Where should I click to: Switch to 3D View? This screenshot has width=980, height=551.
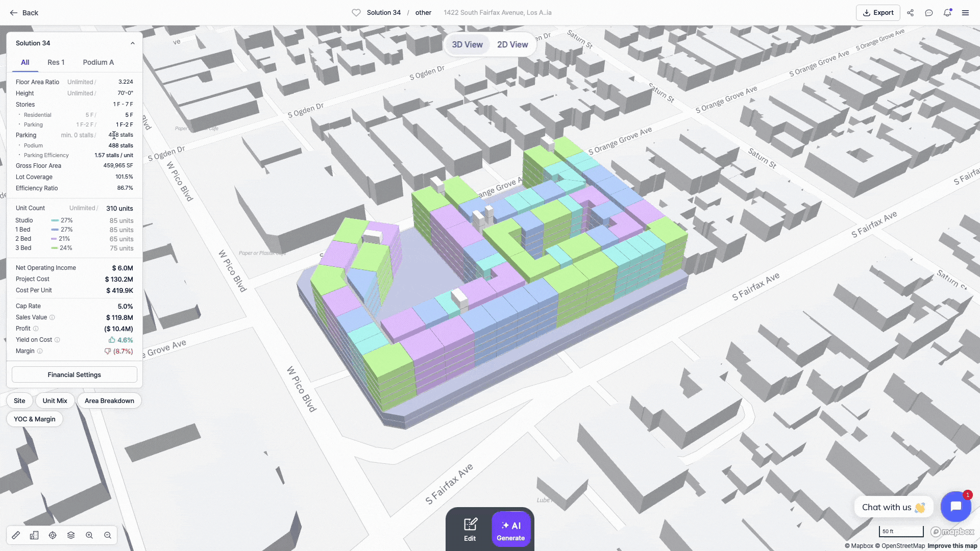(x=467, y=44)
